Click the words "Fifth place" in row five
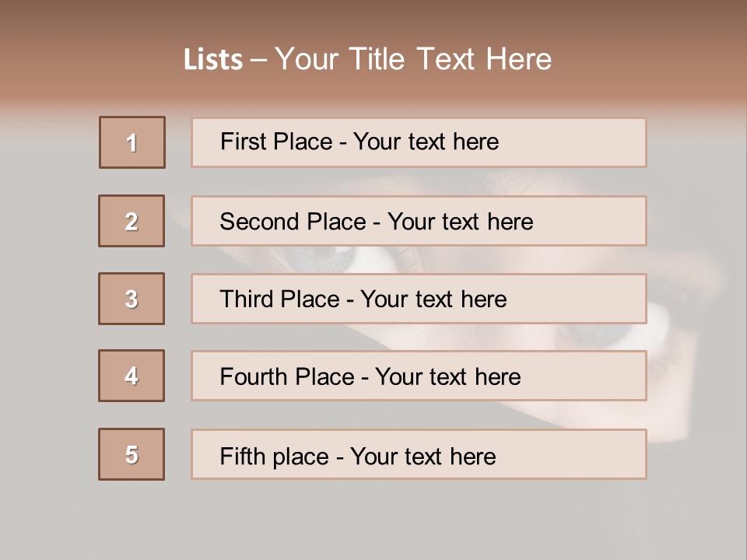Image resolution: width=747 pixels, height=560 pixels. point(274,456)
